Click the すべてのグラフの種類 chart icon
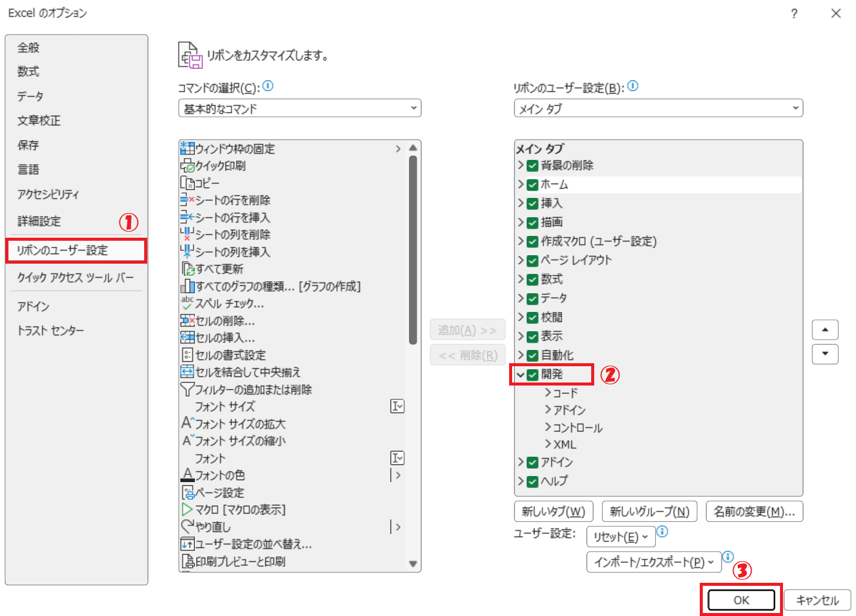The image size is (856, 616). pyautogui.click(x=188, y=286)
